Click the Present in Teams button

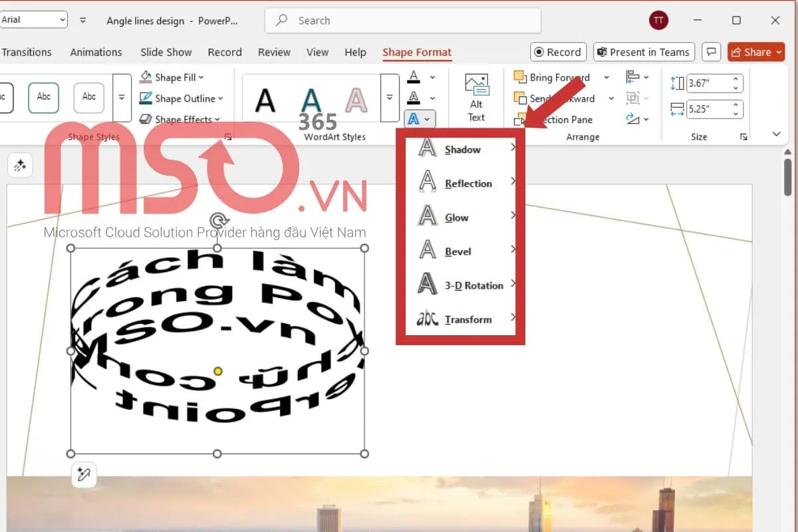point(643,53)
